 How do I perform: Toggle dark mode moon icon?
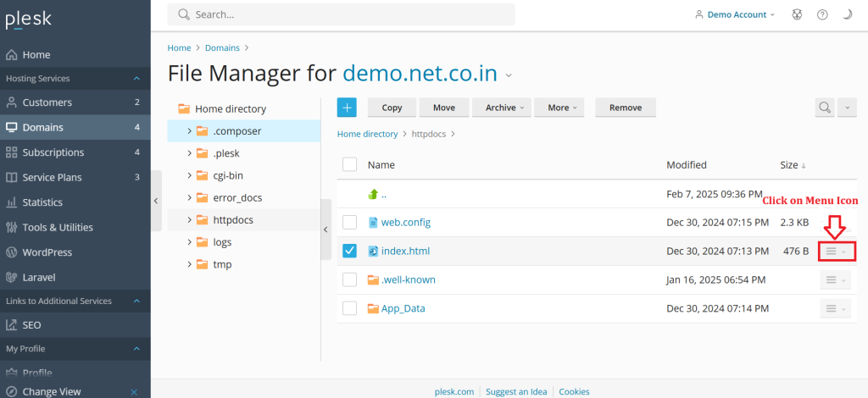coord(848,15)
